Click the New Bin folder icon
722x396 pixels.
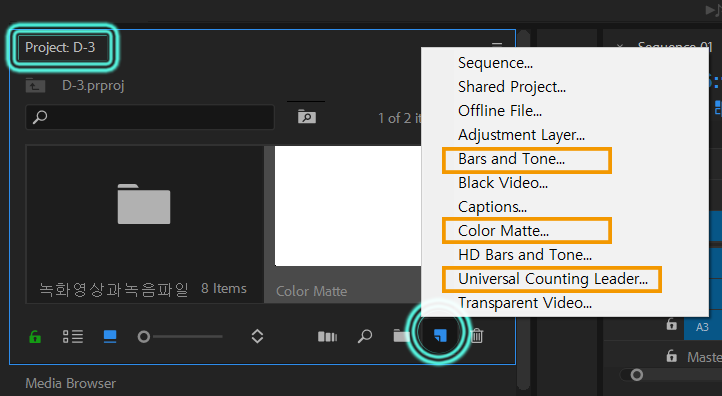click(x=402, y=336)
